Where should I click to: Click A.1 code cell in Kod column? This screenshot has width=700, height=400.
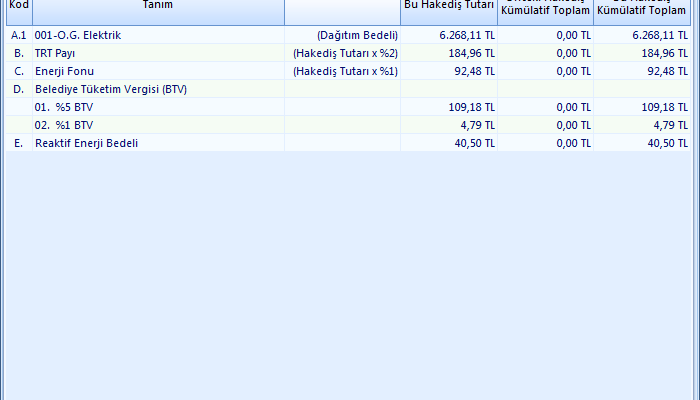coord(18,35)
